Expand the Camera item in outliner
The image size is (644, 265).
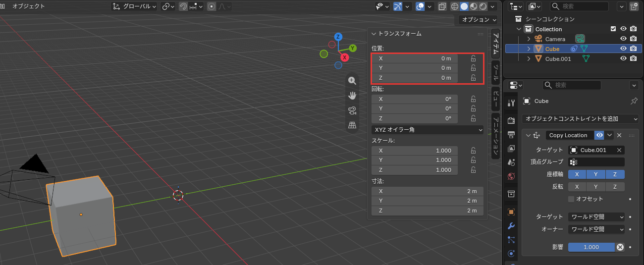pyautogui.click(x=529, y=39)
